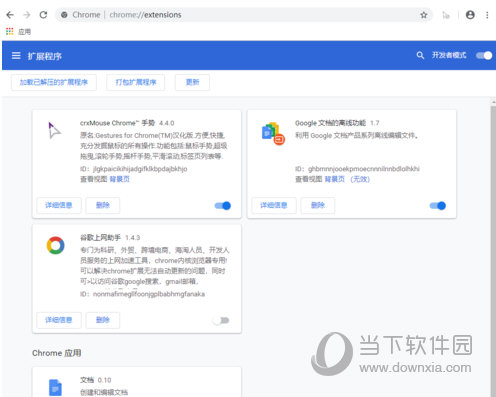Click the browser back arrow
This screenshot has height=397, width=496.
(x=10, y=15)
